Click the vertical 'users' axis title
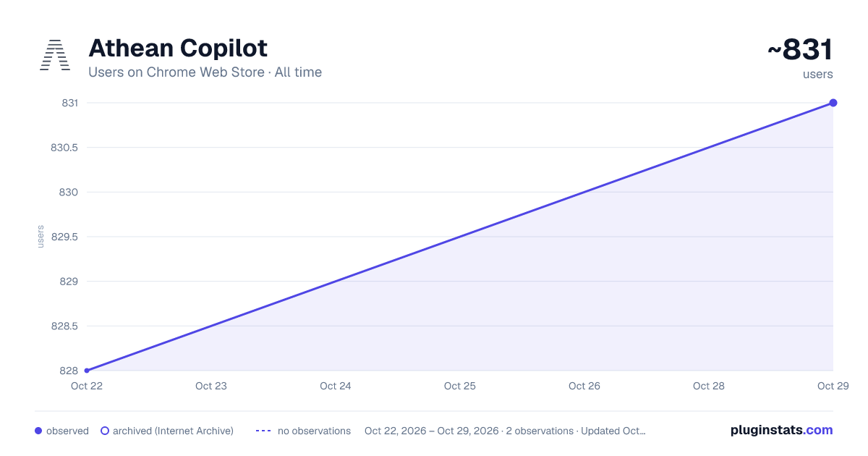This screenshot has width=868, height=456. click(x=41, y=237)
